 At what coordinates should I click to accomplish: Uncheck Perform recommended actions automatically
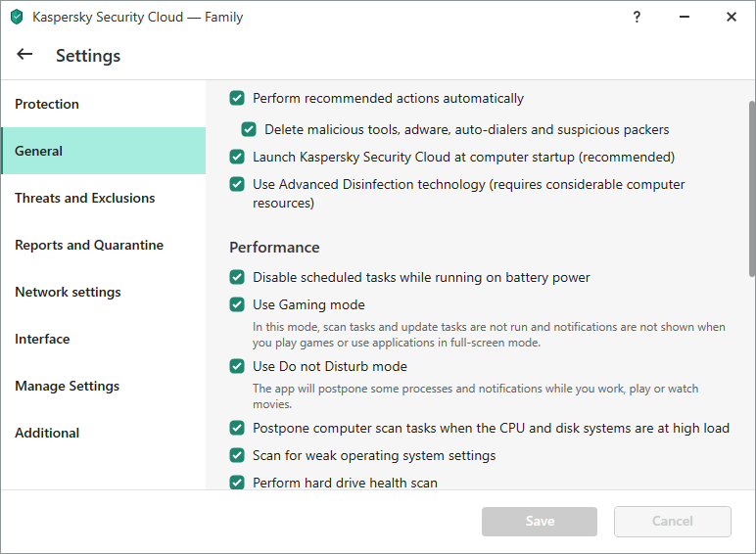point(237,98)
